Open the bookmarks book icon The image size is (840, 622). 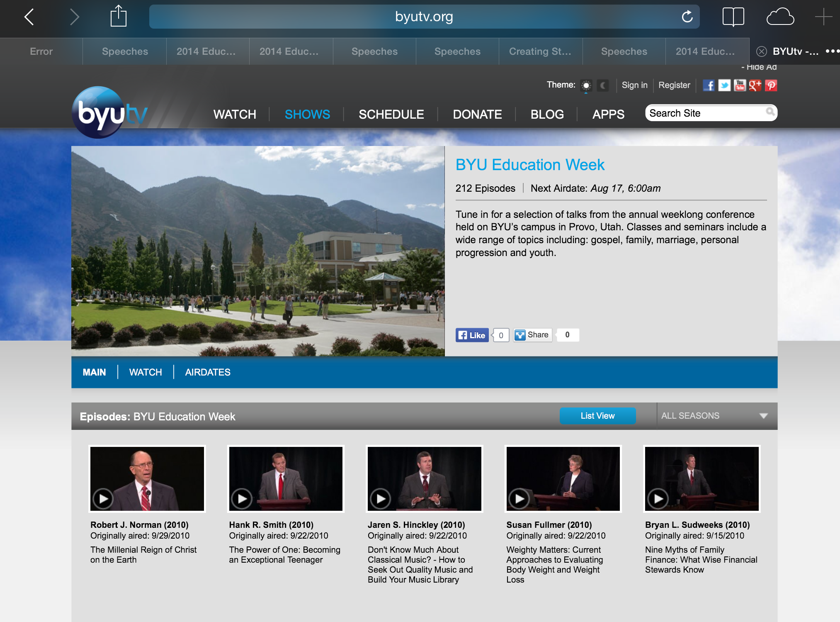[733, 17]
